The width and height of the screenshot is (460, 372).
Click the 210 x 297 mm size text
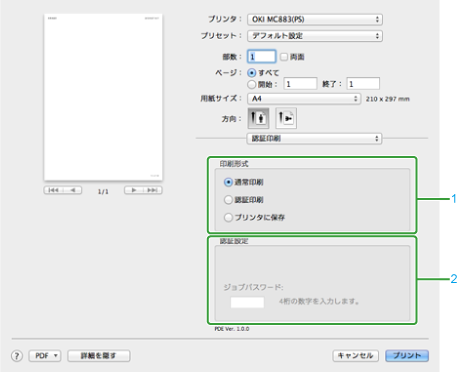(388, 99)
